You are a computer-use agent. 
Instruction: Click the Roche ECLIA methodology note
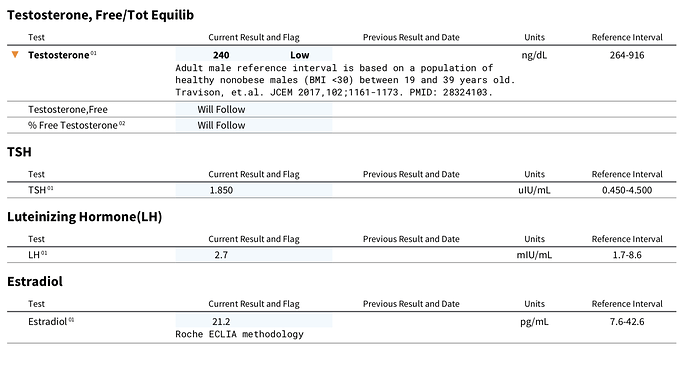[x=239, y=334]
